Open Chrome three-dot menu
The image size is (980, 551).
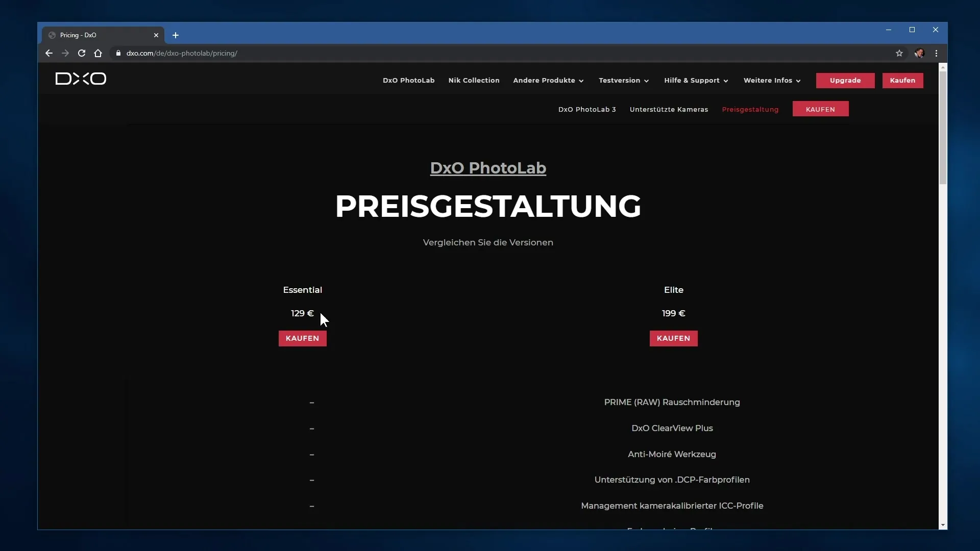tap(936, 53)
